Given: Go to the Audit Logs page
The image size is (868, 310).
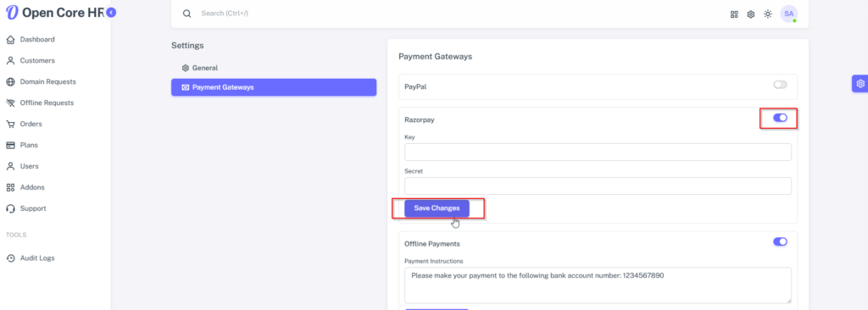Looking at the screenshot, I should click(37, 258).
